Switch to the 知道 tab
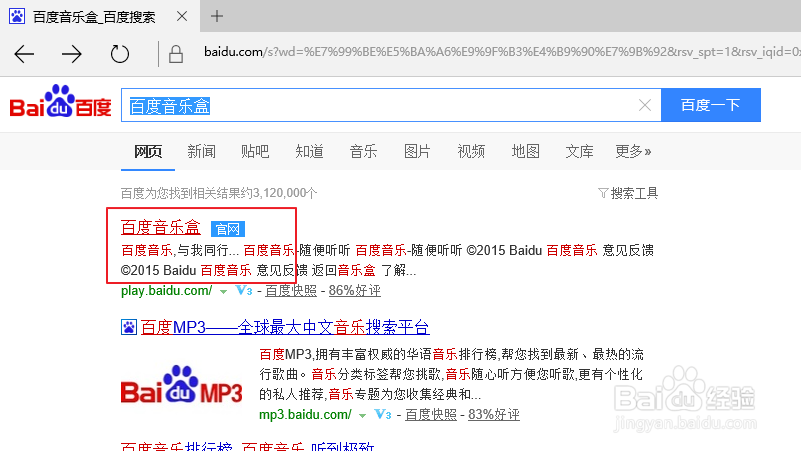Image resolution: width=801 pixels, height=451 pixels. (309, 151)
